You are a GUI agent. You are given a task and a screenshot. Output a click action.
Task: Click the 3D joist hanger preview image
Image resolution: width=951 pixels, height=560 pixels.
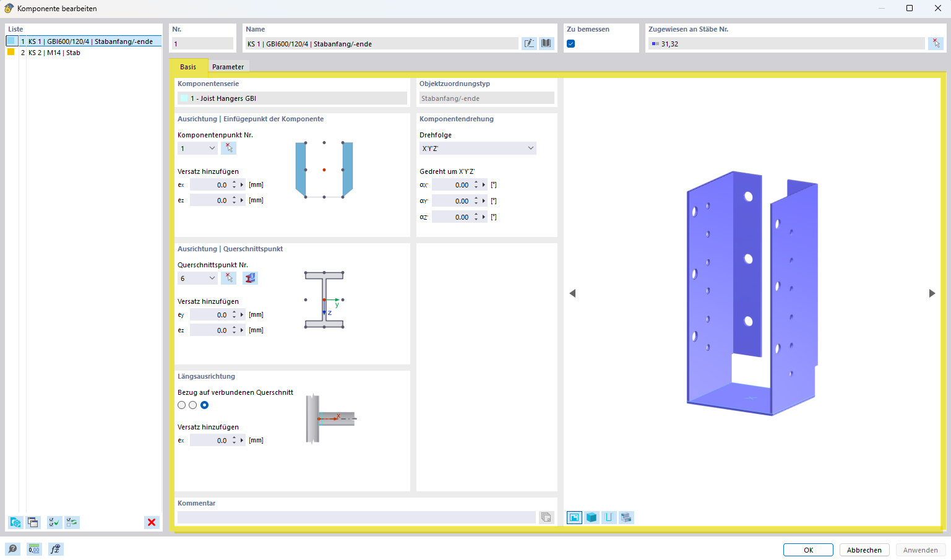coord(752,293)
